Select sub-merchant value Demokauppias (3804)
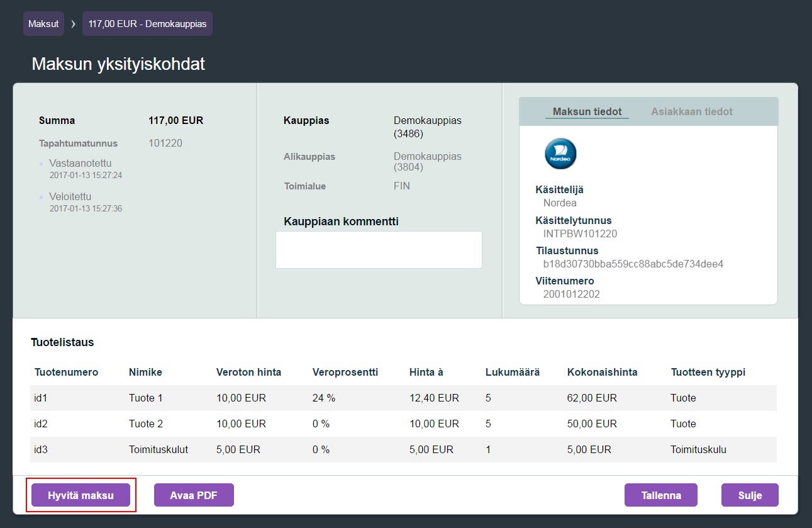The image size is (812, 528). pos(428,162)
